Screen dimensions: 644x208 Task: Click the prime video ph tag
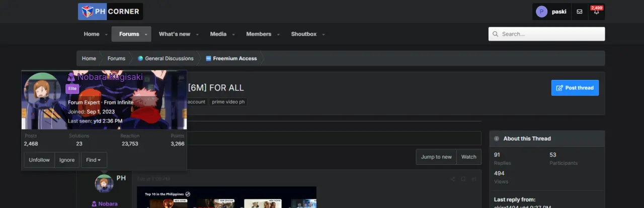click(x=229, y=101)
